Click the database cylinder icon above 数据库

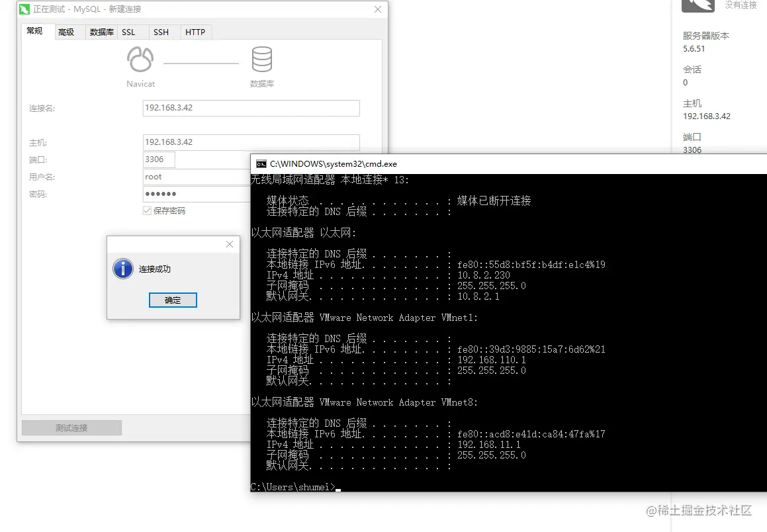[262, 61]
